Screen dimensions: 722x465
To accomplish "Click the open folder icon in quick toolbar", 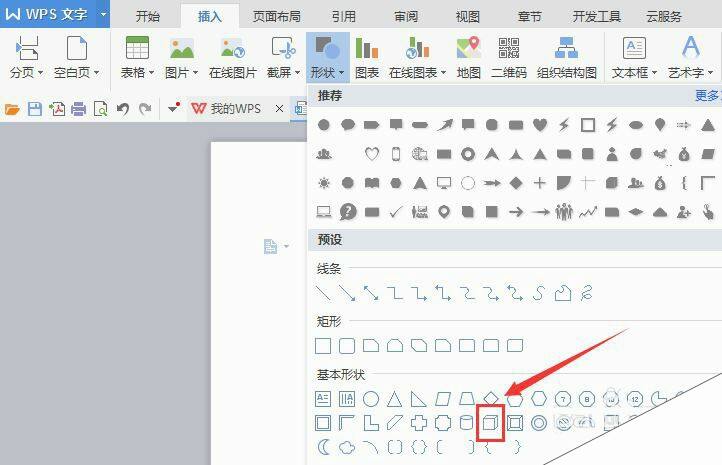I will tap(12, 109).
